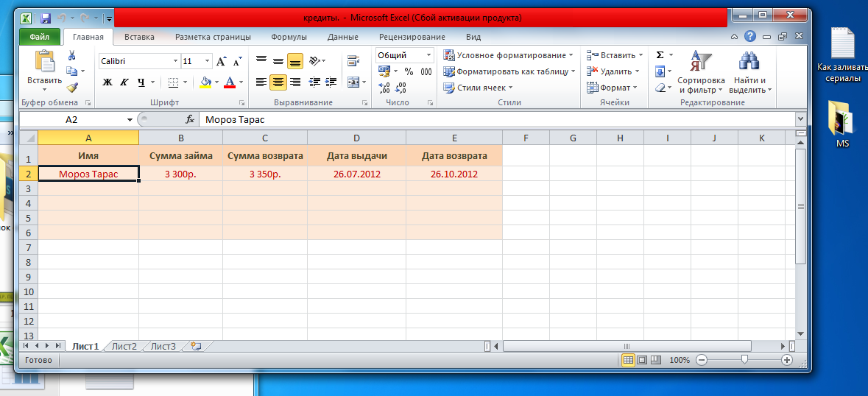868x396 pixels.
Task: Click the AutoSum sigma icon
Action: coord(660,54)
